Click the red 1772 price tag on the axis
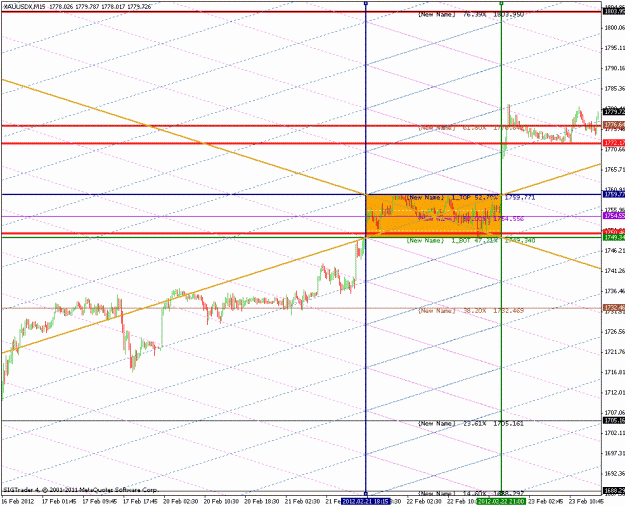 [x=614, y=143]
